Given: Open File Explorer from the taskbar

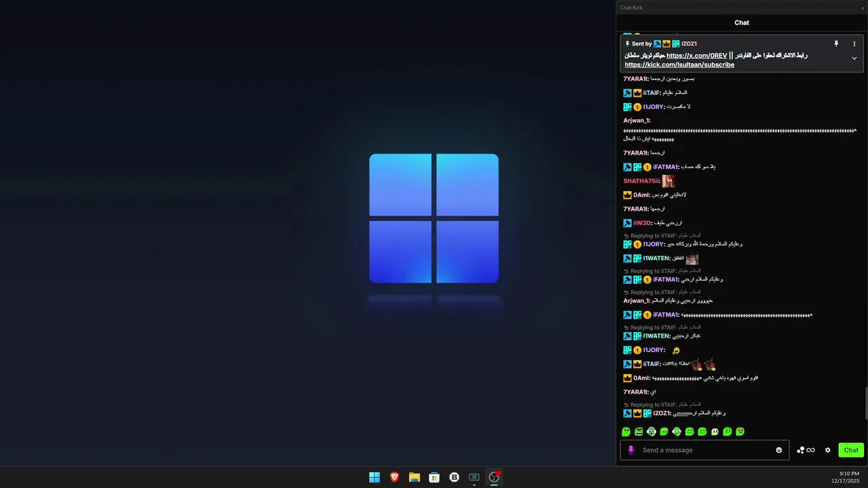Looking at the screenshot, I should pyautogui.click(x=414, y=477).
